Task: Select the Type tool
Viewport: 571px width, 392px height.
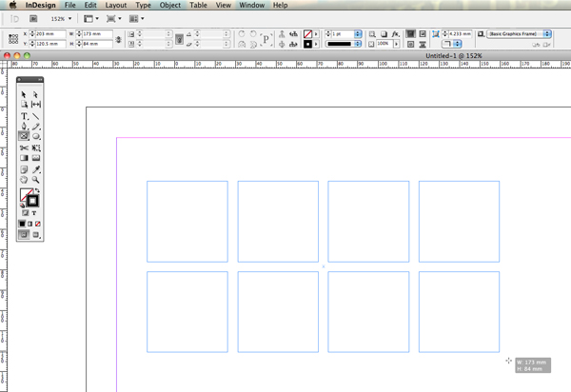Action: [x=24, y=116]
